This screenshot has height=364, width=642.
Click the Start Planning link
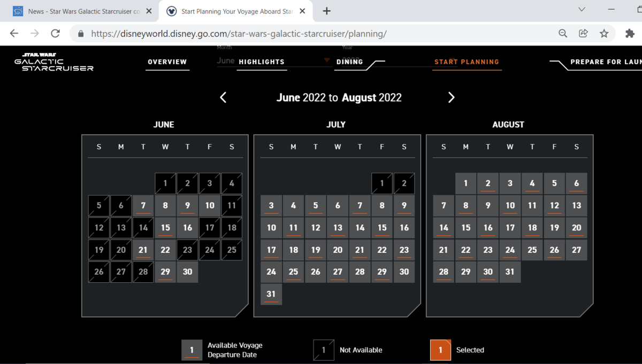pyautogui.click(x=467, y=62)
